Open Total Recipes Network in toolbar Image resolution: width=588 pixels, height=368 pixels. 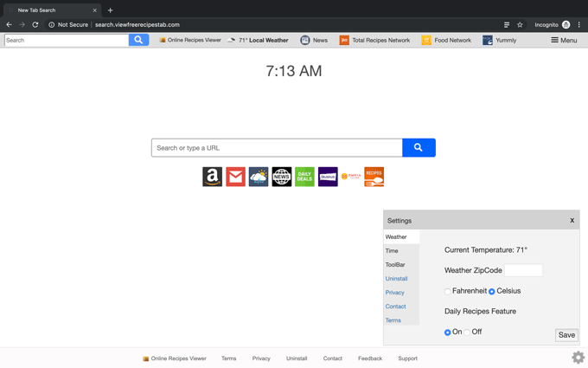click(x=374, y=40)
